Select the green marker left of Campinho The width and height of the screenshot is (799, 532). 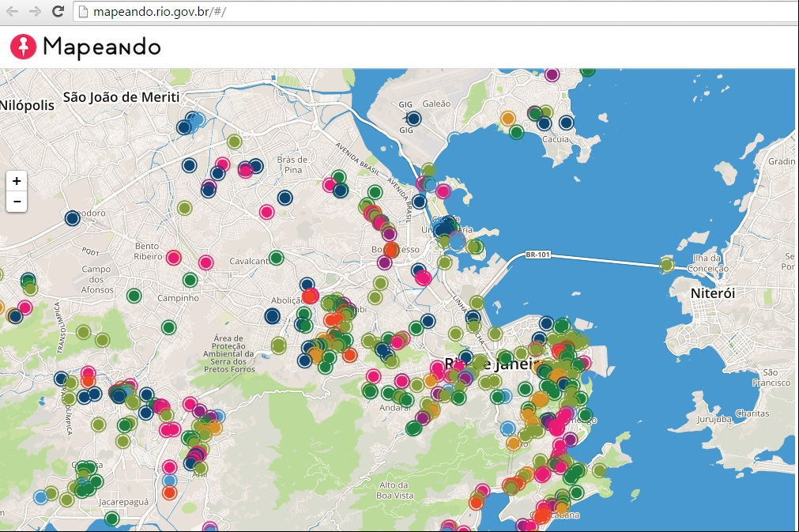pos(134,296)
